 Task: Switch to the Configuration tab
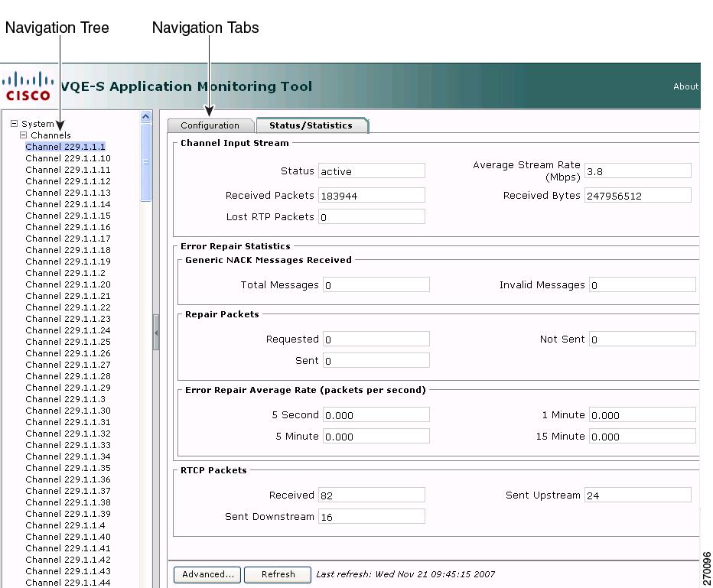tap(210, 125)
